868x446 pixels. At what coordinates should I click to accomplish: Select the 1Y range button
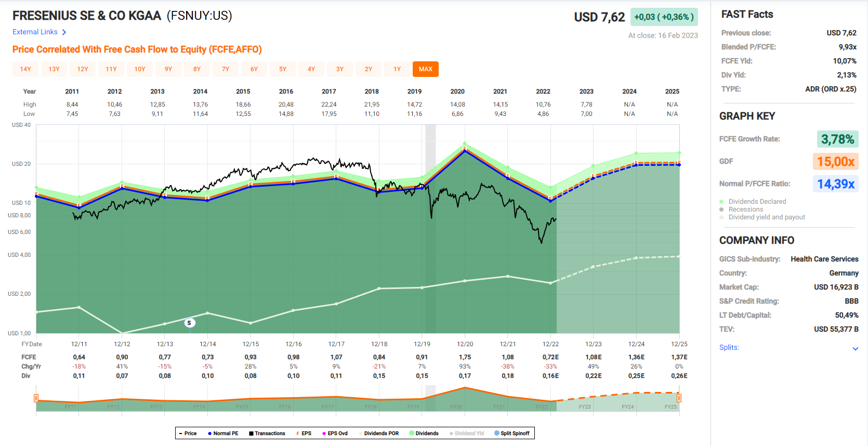tap(397, 69)
